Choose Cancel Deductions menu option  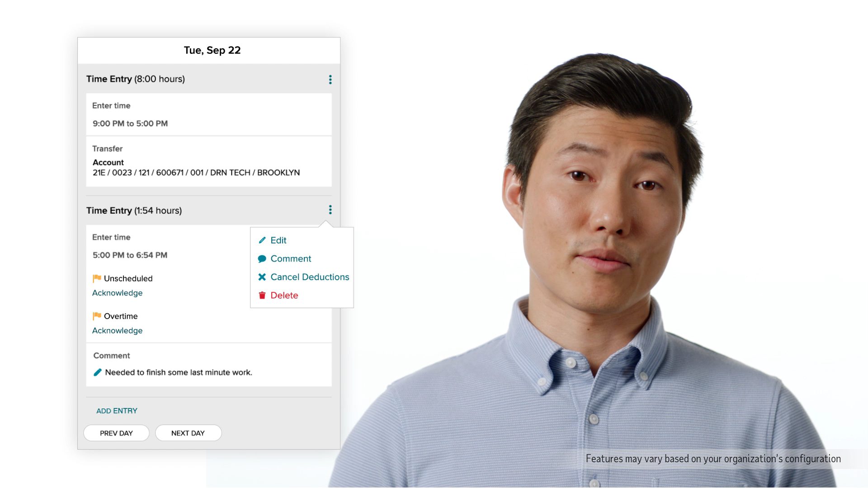coord(309,277)
